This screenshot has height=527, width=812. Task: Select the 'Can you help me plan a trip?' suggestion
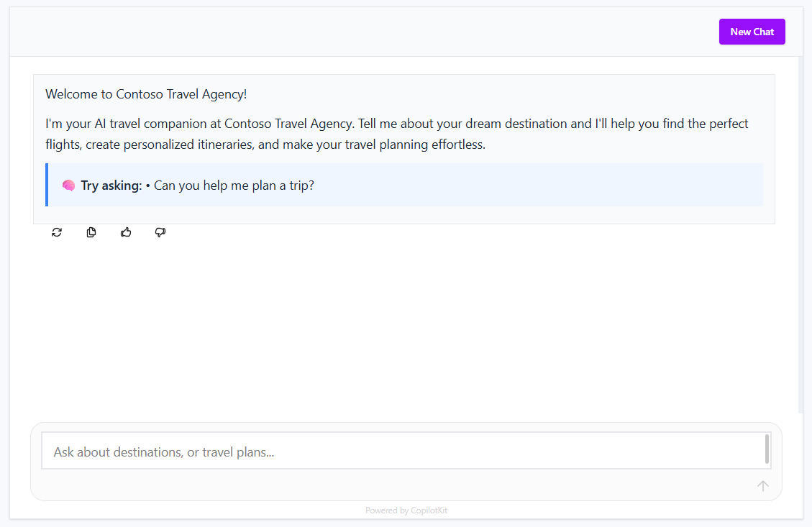(x=234, y=185)
